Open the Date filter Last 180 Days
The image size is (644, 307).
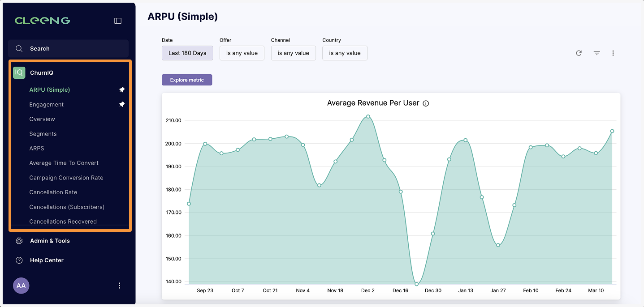tap(187, 53)
